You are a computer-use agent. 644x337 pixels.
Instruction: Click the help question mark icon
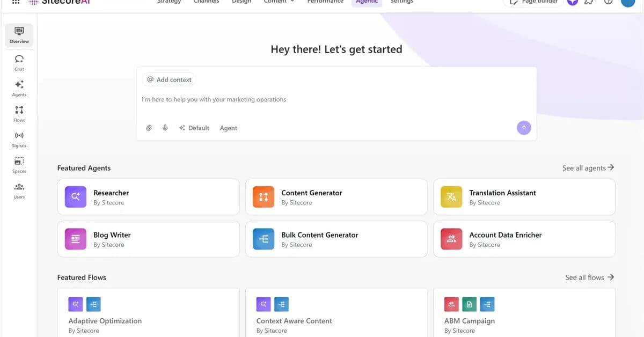coord(608,2)
